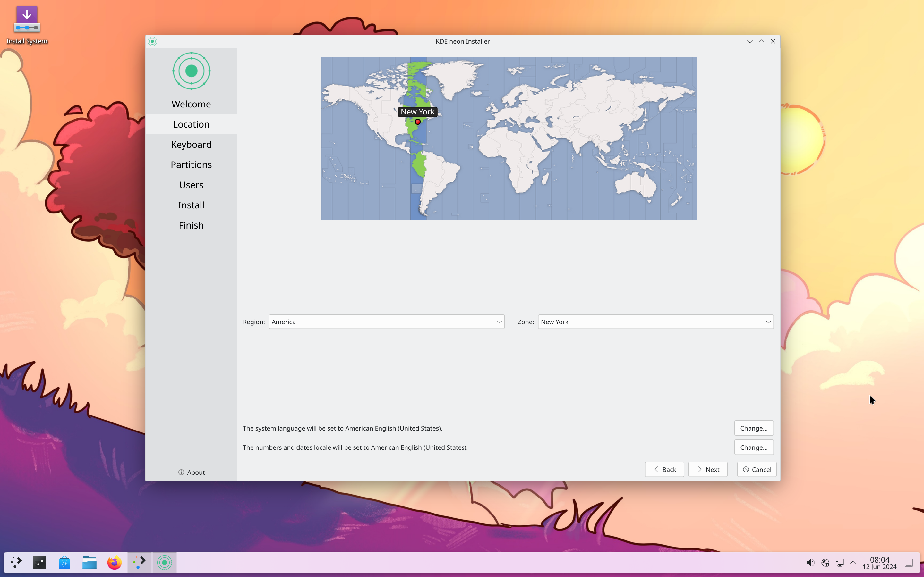Select the KDE Plasma settings icon in taskbar
924x577 pixels.
coord(39,562)
